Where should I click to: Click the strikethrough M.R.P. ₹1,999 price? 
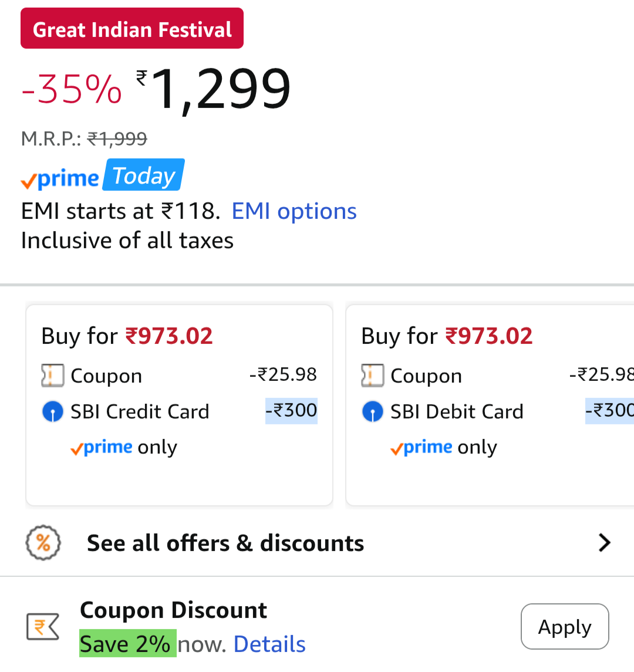coord(117,139)
